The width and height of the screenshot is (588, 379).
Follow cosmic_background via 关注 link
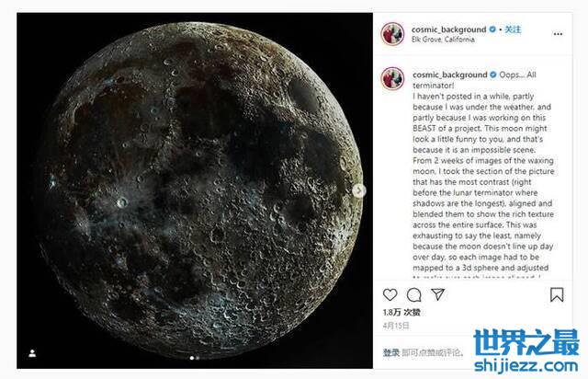pos(513,29)
